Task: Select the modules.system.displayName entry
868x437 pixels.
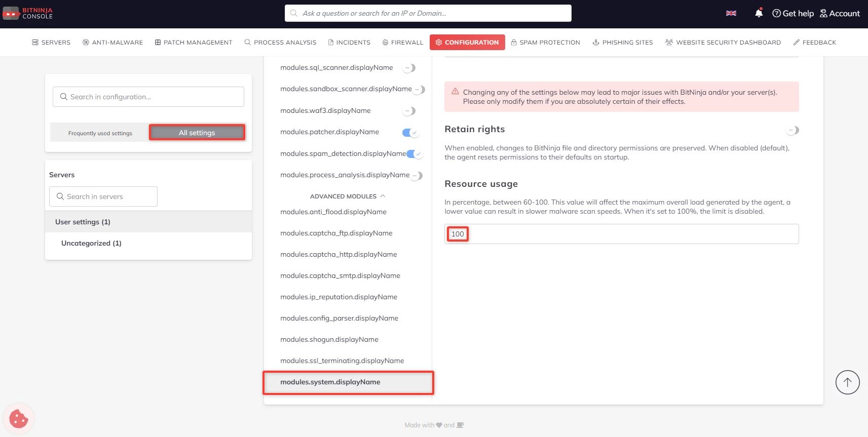Action: tap(348, 382)
